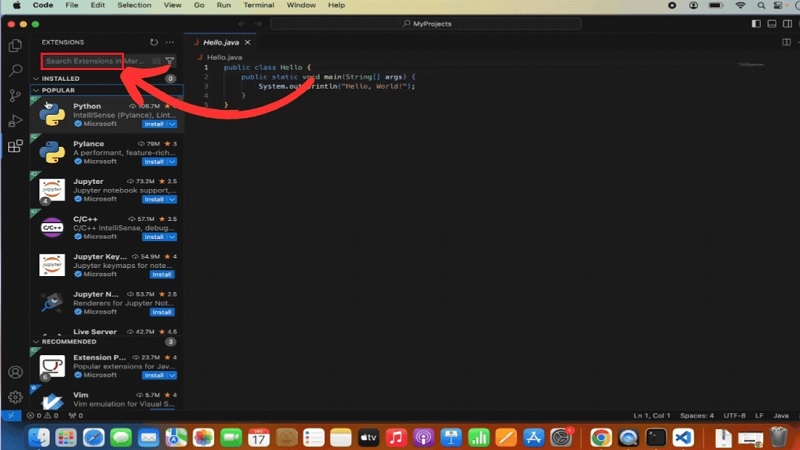Switch to the Hello.java tab
800x450 pixels.
(x=220, y=42)
